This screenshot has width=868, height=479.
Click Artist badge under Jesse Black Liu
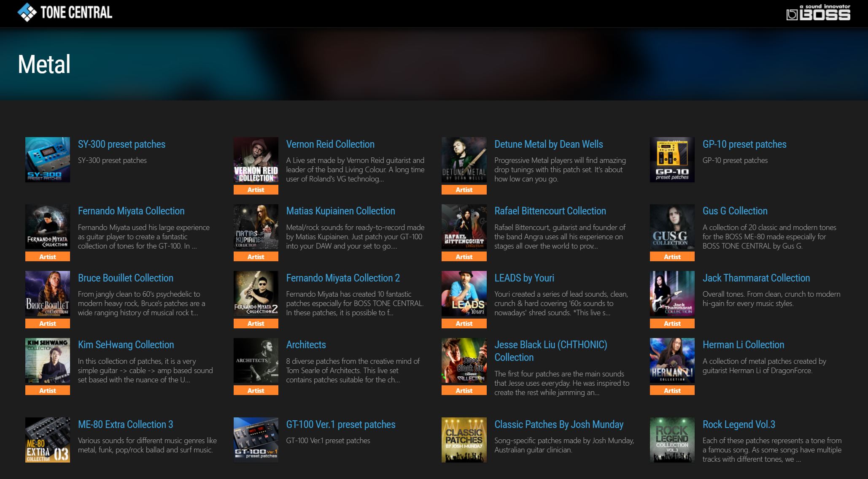(464, 390)
